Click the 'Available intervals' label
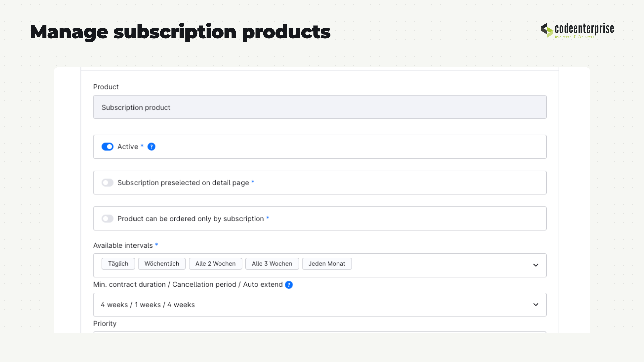Image resolution: width=644 pixels, height=362 pixels. pyautogui.click(x=123, y=245)
